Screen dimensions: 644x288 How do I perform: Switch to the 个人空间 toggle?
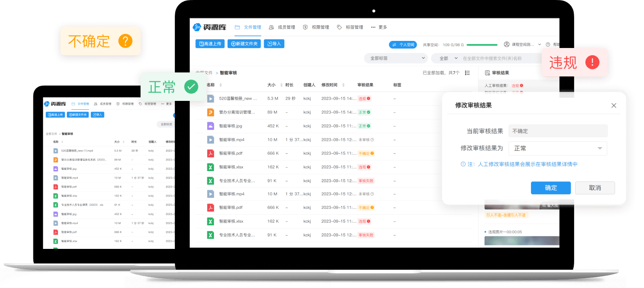click(x=402, y=44)
